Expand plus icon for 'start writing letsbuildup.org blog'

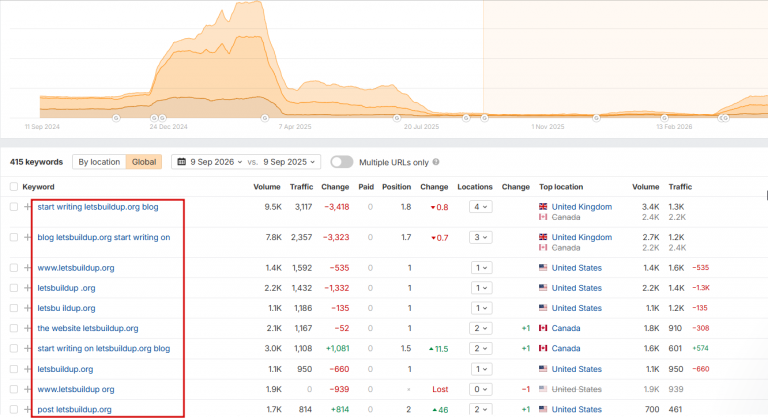(27, 207)
